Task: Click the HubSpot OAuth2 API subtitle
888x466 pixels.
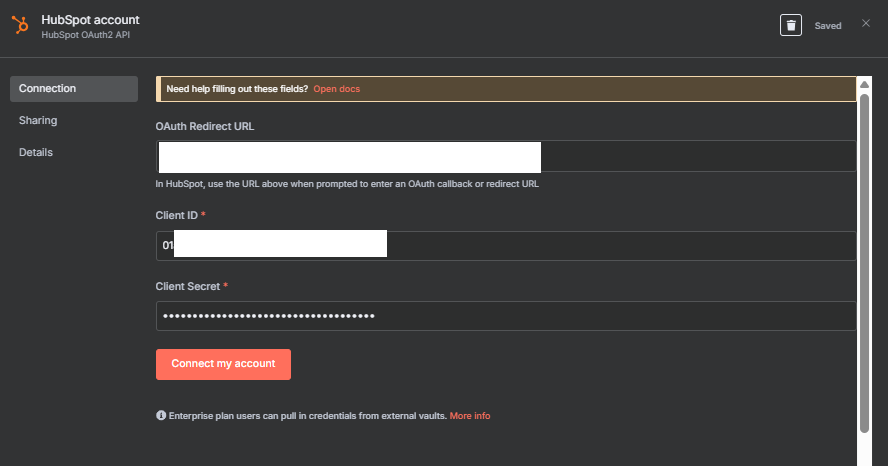Action: pyautogui.click(x=86, y=35)
